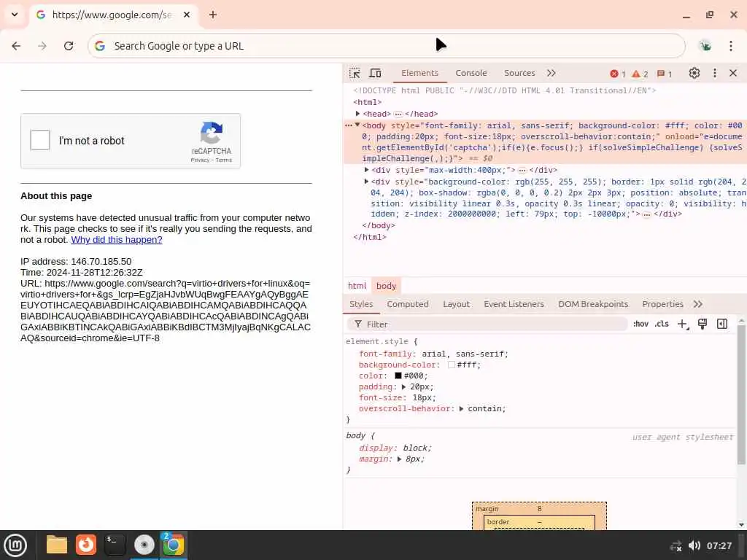Reload the current page
Viewport: 747px width, 560px height.
69,46
